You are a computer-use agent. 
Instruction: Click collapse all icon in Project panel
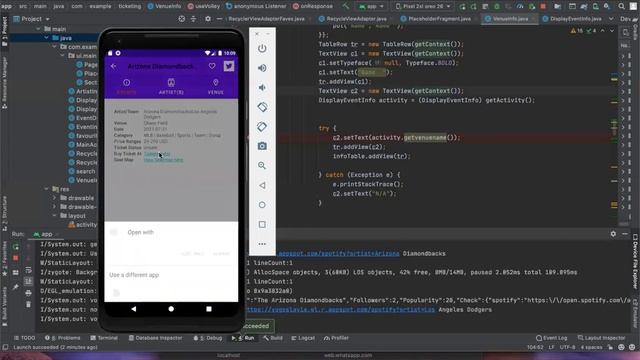(193, 19)
